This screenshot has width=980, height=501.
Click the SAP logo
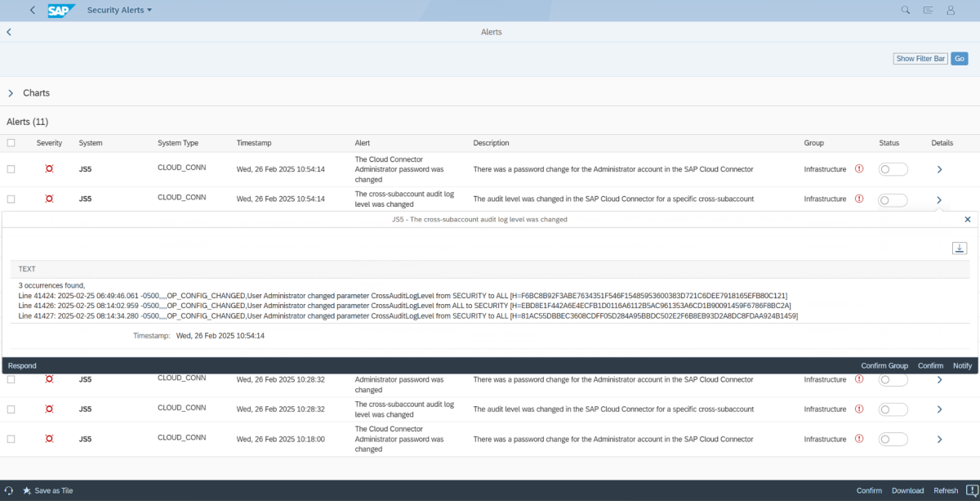pyautogui.click(x=61, y=10)
